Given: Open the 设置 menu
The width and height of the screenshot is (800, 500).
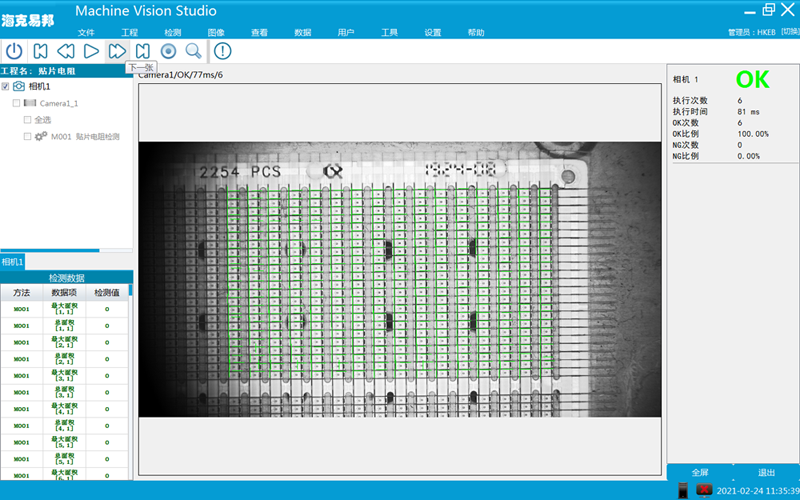Looking at the screenshot, I should 432,33.
